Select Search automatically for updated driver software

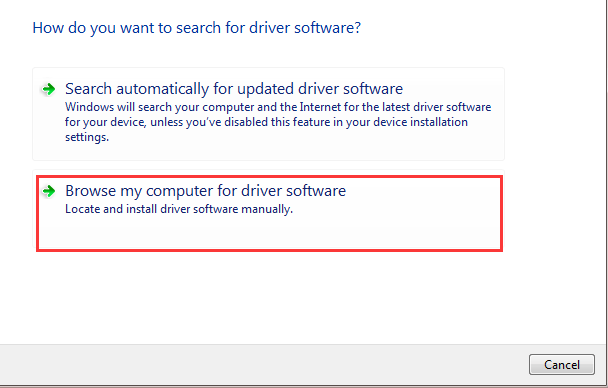click(x=234, y=89)
